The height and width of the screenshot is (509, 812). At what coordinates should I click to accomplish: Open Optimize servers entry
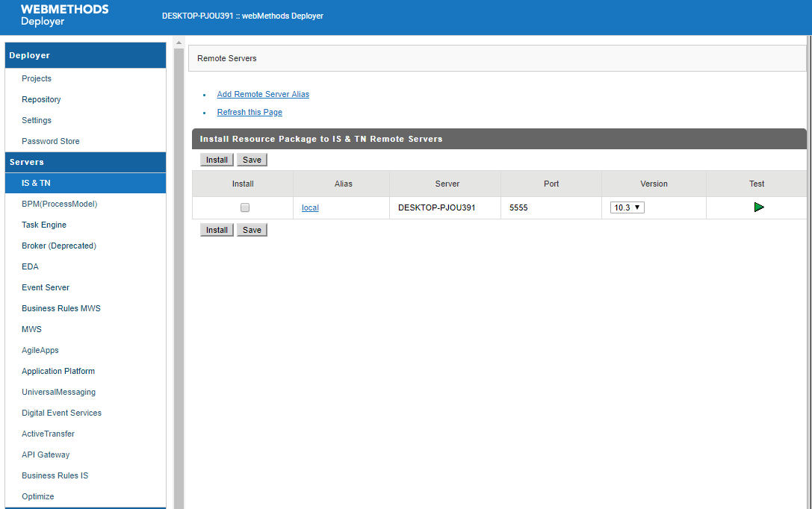(38, 496)
